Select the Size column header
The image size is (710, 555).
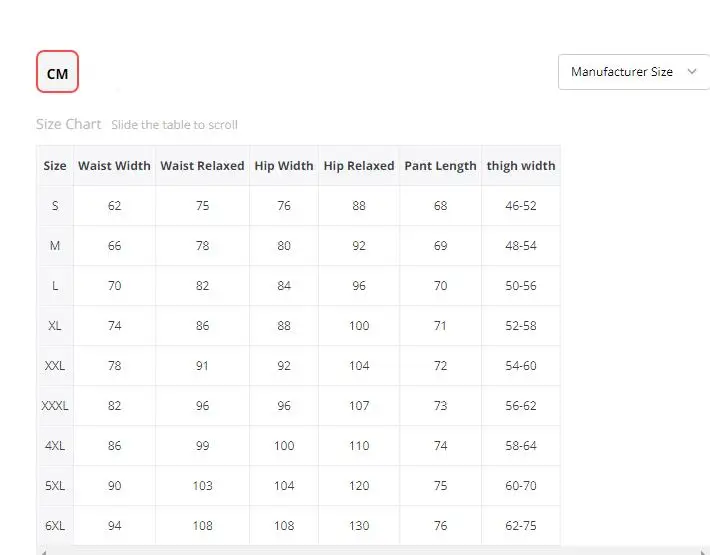click(55, 166)
